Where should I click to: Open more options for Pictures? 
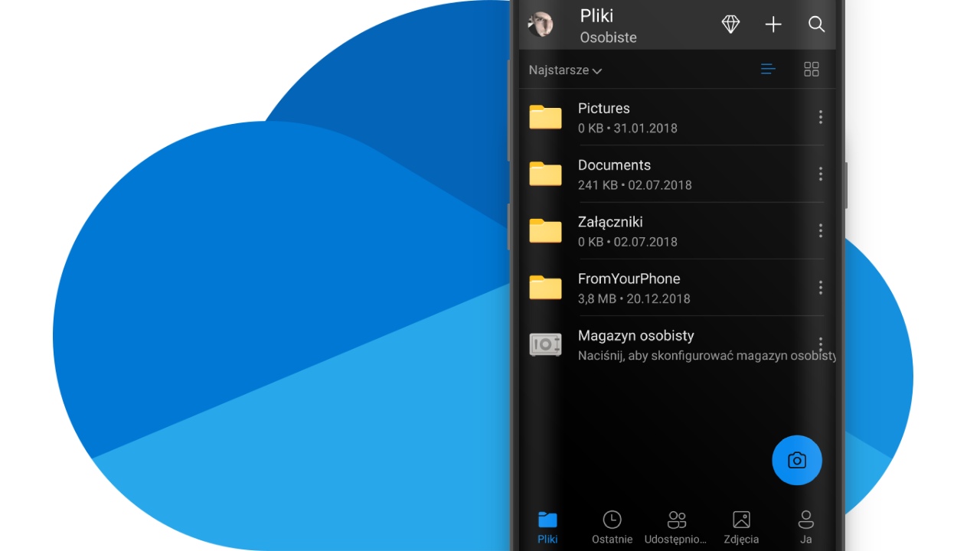pyautogui.click(x=820, y=117)
